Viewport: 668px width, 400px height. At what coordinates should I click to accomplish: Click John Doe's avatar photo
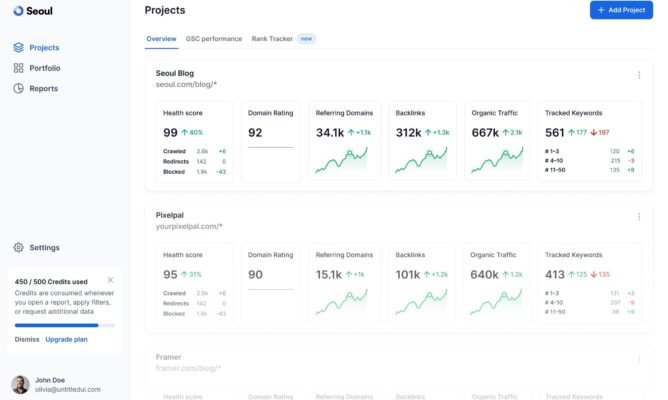(x=20, y=385)
